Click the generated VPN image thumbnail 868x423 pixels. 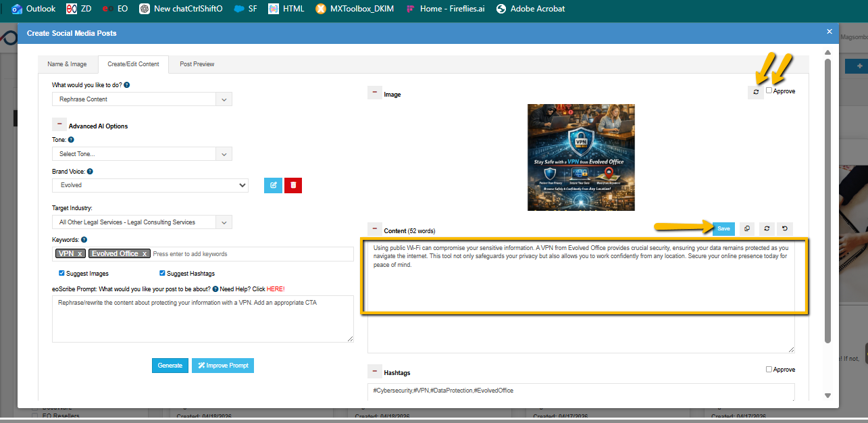click(x=581, y=157)
